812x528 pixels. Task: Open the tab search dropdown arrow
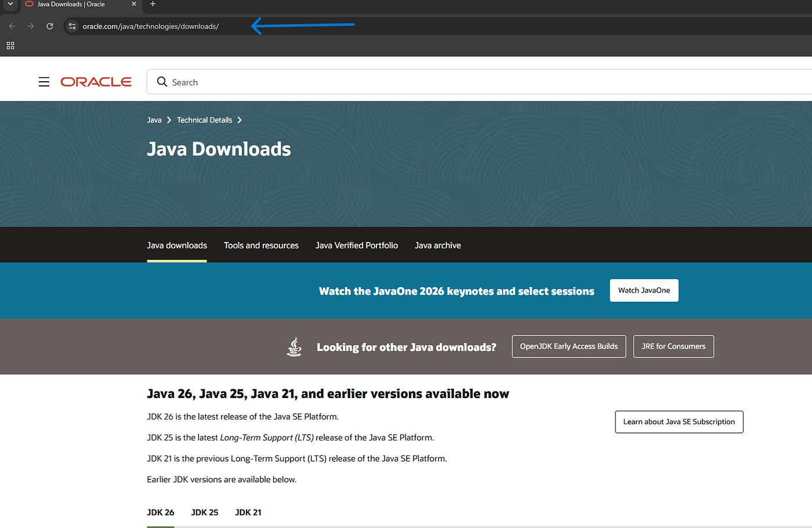[10, 4]
